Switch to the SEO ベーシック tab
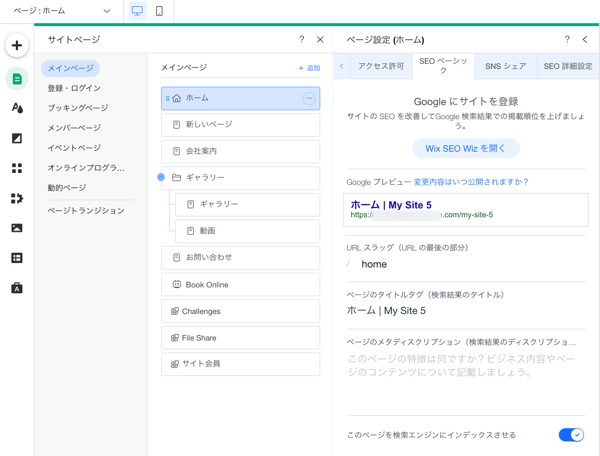 [x=443, y=66]
